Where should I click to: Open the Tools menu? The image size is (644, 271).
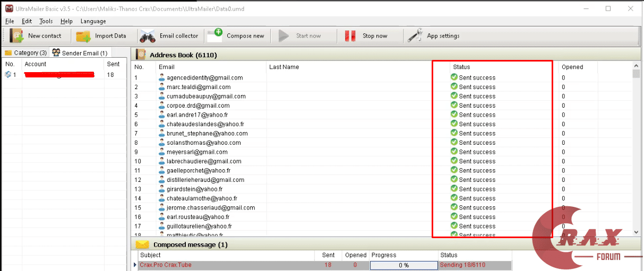(x=46, y=21)
